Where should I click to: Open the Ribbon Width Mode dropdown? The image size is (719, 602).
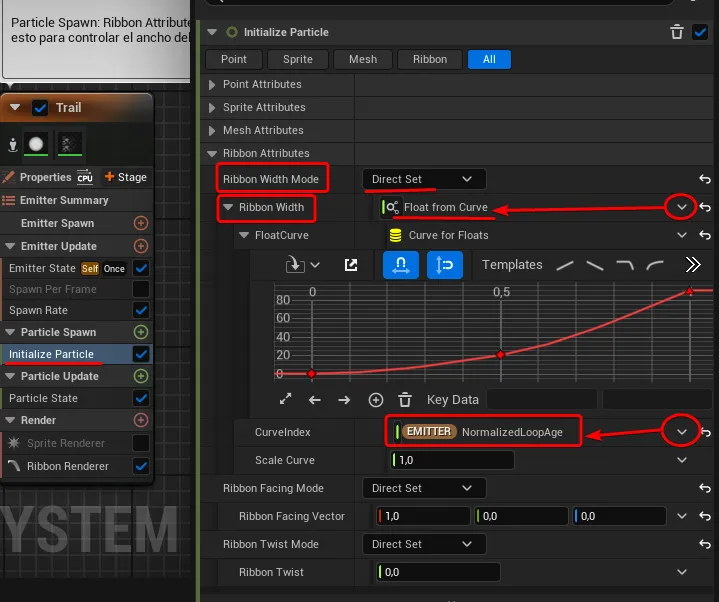424,179
